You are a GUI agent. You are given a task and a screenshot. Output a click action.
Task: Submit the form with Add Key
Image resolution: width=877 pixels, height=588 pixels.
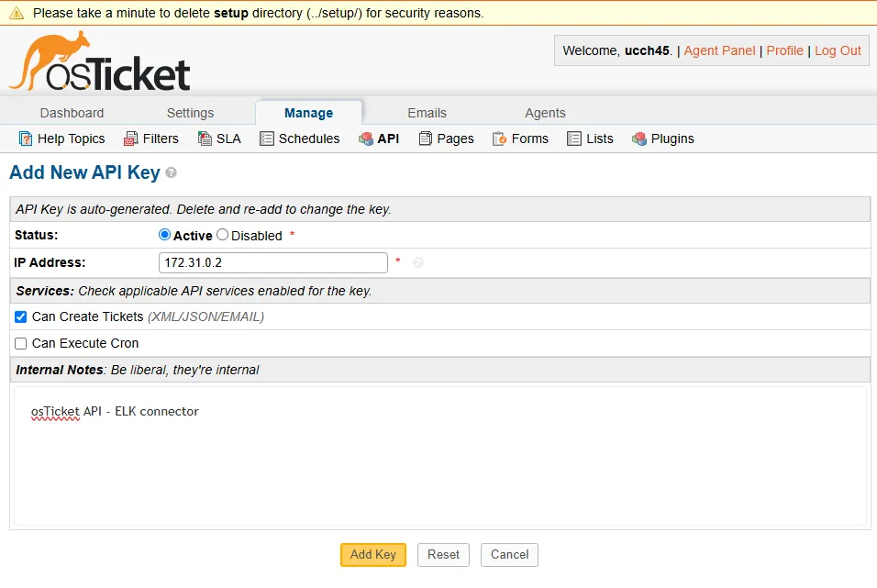click(x=372, y=555)
